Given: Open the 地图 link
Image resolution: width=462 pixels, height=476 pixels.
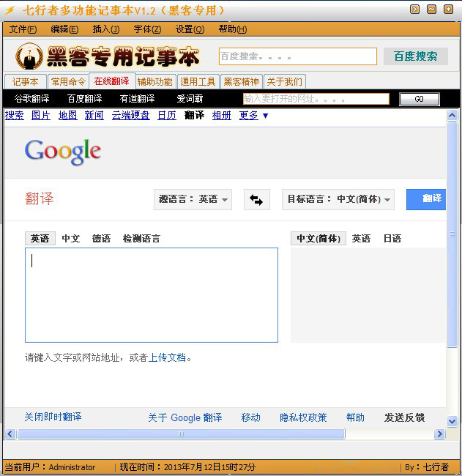Looking at the screenshot, I should [67, 116].
